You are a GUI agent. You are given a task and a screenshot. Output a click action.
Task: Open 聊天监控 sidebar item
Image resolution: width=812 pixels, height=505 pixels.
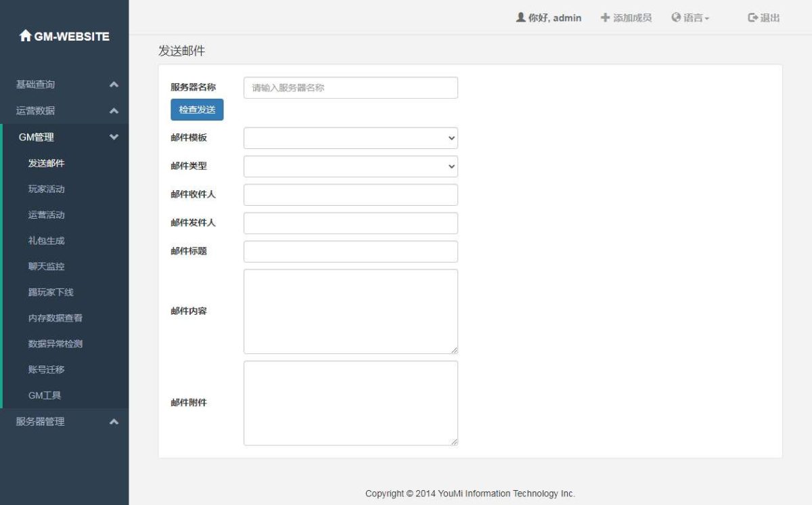46,266
